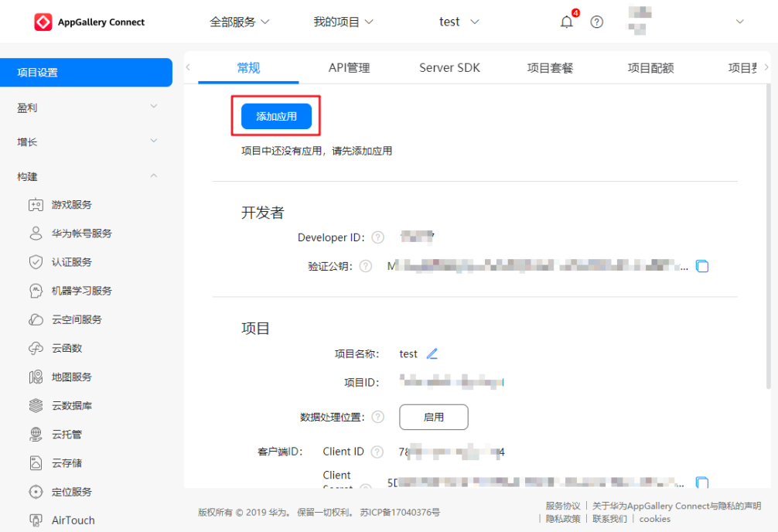
Task: Open 云数据库 in the sidebar
Action: coord(71,406)
